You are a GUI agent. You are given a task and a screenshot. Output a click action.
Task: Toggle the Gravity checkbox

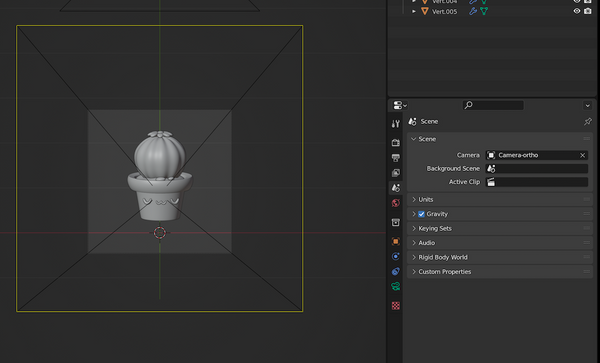pos(421,214)
